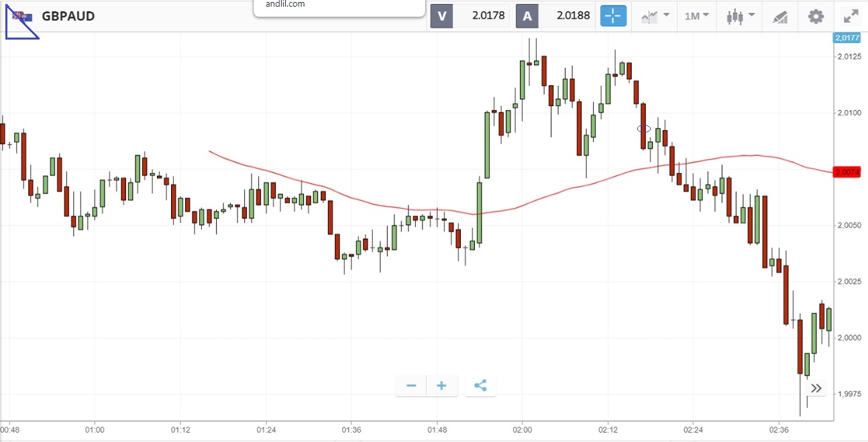Click the blue 2,0177 current price label
868x442 pixels.
coord(847,38)
